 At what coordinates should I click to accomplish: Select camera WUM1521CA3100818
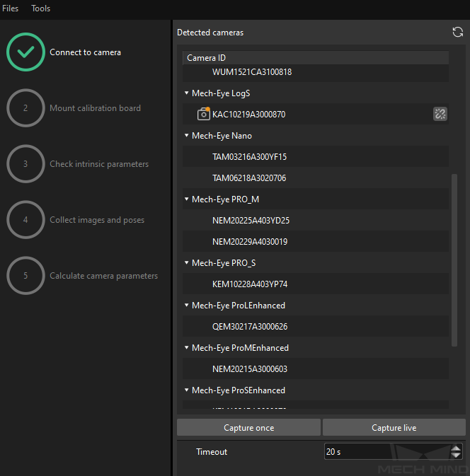316,72
